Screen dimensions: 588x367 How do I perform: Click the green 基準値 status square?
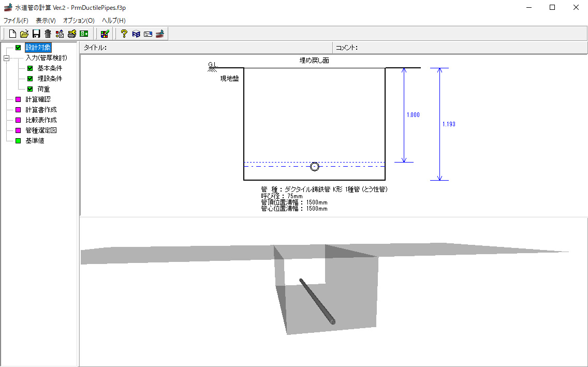pos(18,141)
